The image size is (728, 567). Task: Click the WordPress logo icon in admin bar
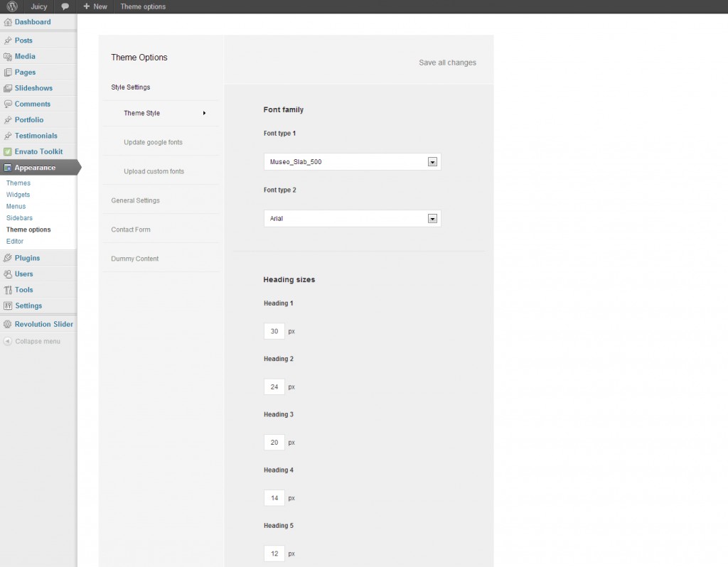pos(12,6)
